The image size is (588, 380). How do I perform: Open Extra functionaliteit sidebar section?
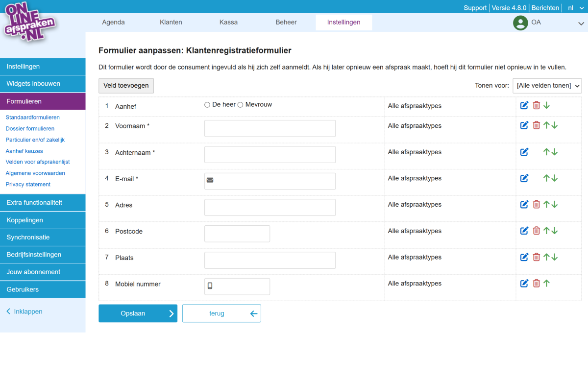tap(43, 203)
